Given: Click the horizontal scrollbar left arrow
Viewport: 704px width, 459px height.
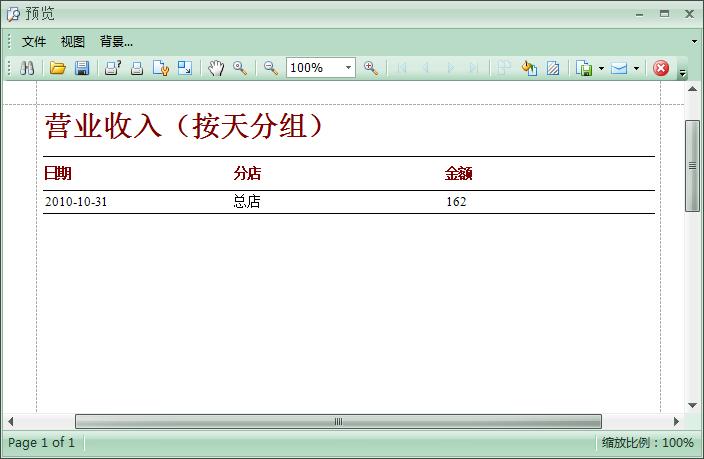Looking at the screenshot, I should (11, 421).
